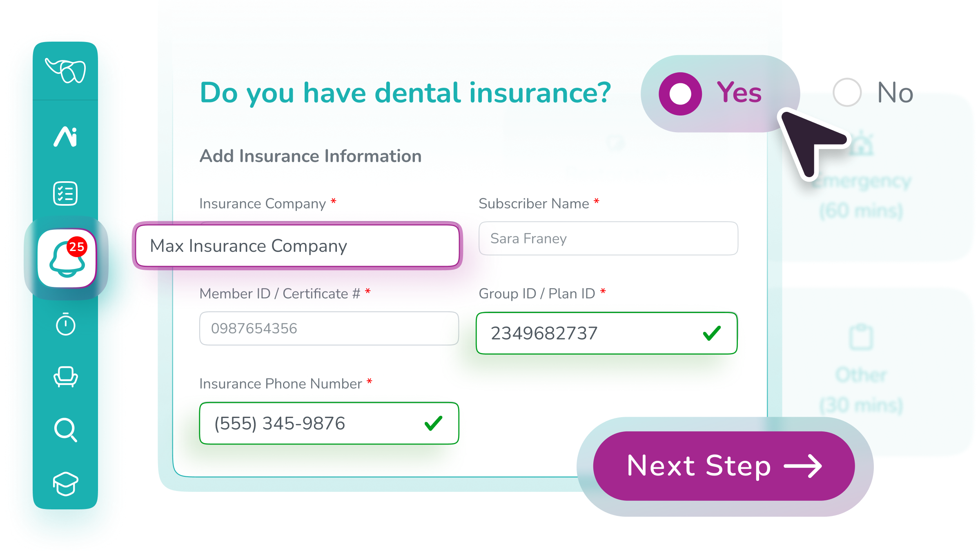Open the AI assistant sidebar icon
The image size is (980, 551).
66,137
